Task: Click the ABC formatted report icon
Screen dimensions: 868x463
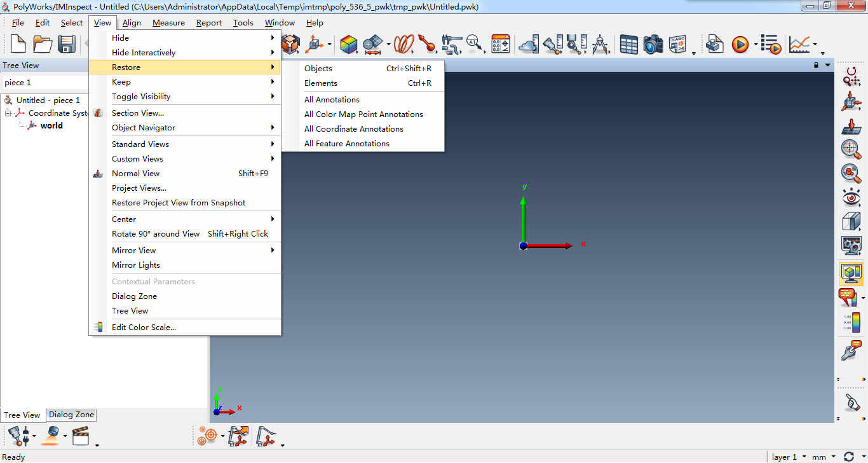Action: point(678,45)
